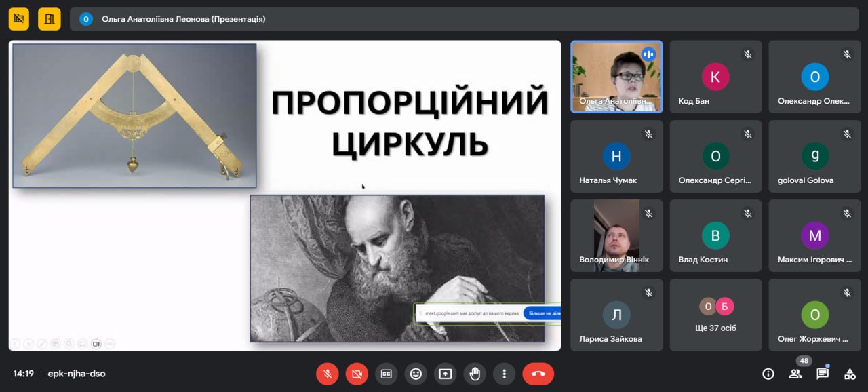The width and height of the screenshot is (868, 392).
Task: Click the faint camera icon in slide controls
Action: [x=96, y=344]
